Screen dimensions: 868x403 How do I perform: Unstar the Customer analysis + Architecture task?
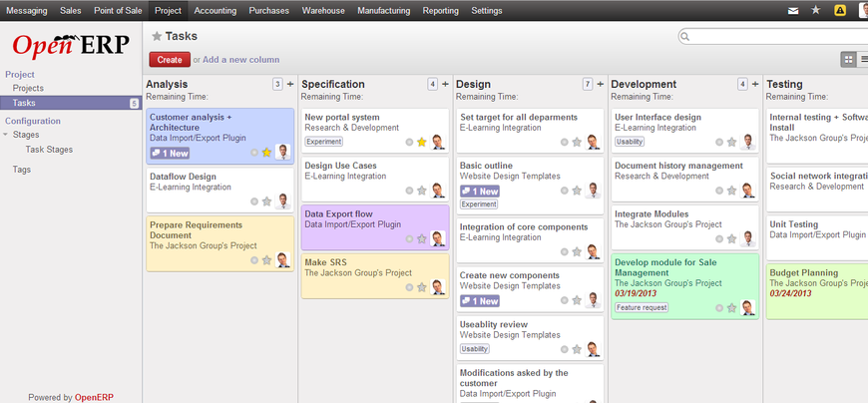click(266, 153)
